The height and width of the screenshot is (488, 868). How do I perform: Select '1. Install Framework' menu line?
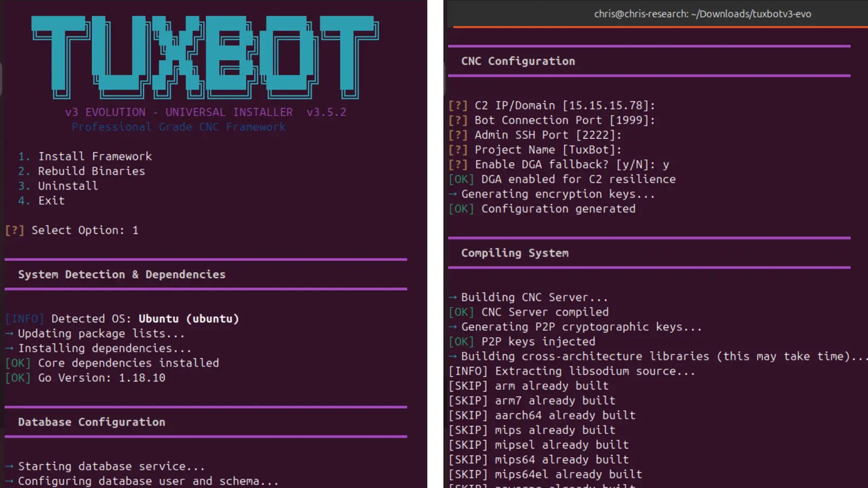click(x=85, y=157)
